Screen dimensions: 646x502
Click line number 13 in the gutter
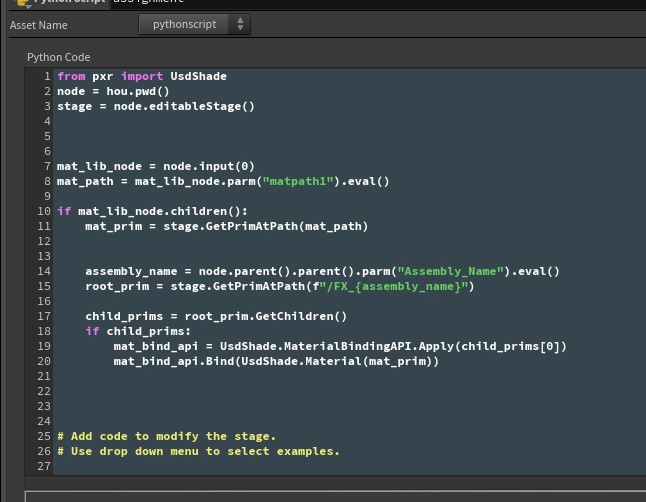pyautogui.click(x=44, y=256)
